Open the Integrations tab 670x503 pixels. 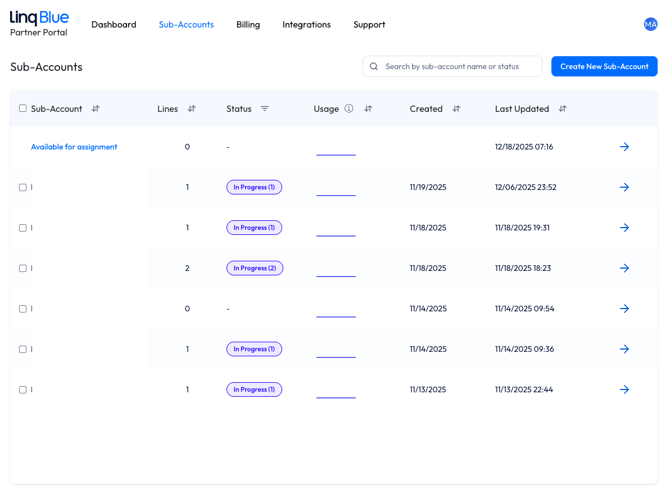coord(306,24)
